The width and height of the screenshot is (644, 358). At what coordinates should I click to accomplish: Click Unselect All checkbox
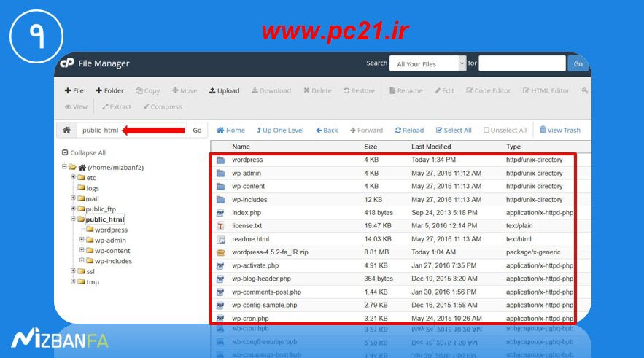(505, 130)
